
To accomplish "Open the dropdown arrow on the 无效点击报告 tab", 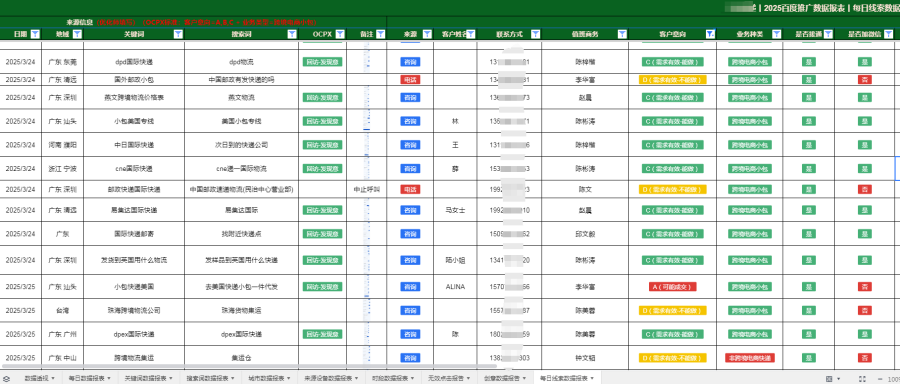I will [469, 379].
